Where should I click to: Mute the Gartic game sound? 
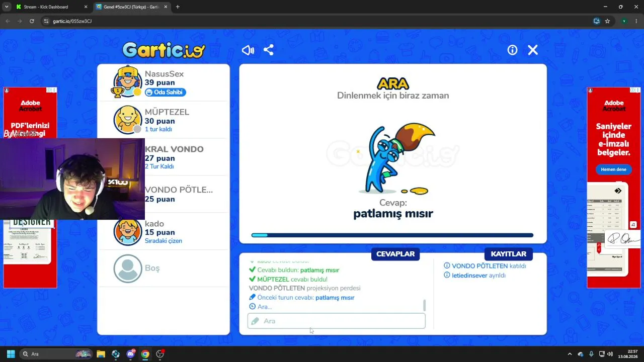[x=248, y=50]
